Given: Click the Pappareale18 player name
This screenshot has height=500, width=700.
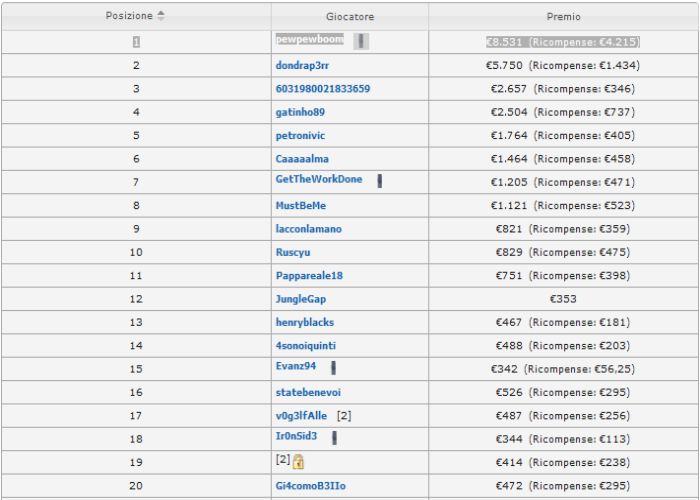Looking at the screenshot, I should pos(309,275).
